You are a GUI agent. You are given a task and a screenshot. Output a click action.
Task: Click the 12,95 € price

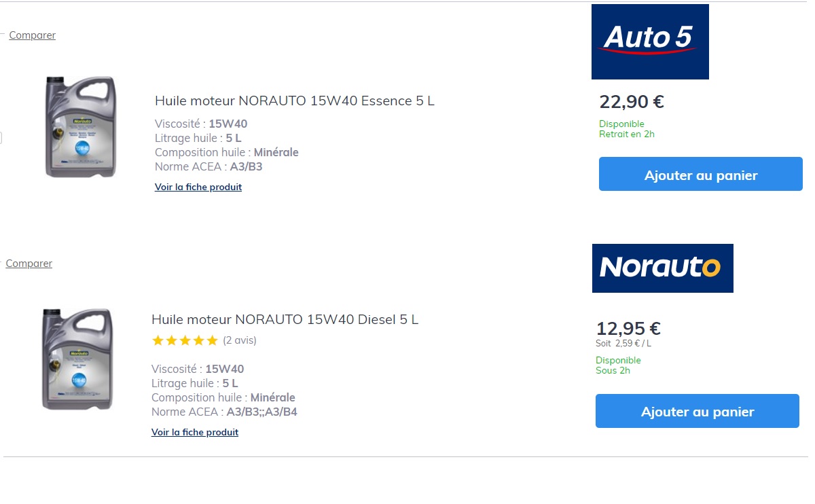click(x=628, y=329)
